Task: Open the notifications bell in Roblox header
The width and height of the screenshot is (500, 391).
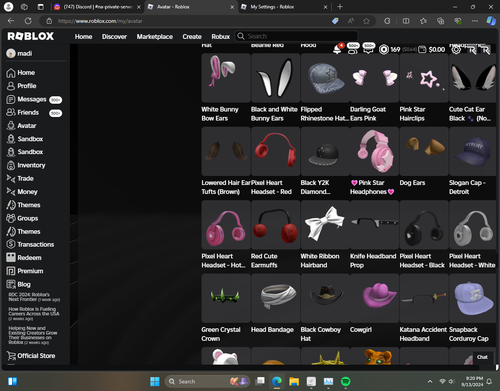Action: click(x=337, y=50)
